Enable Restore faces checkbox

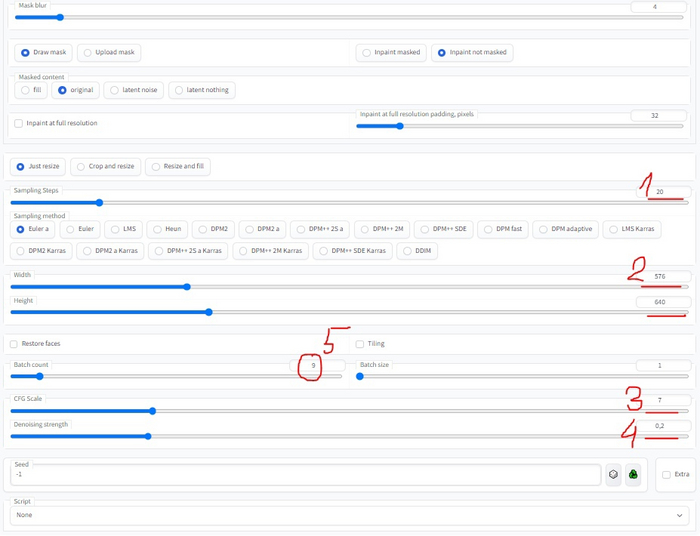coord(14,344)
